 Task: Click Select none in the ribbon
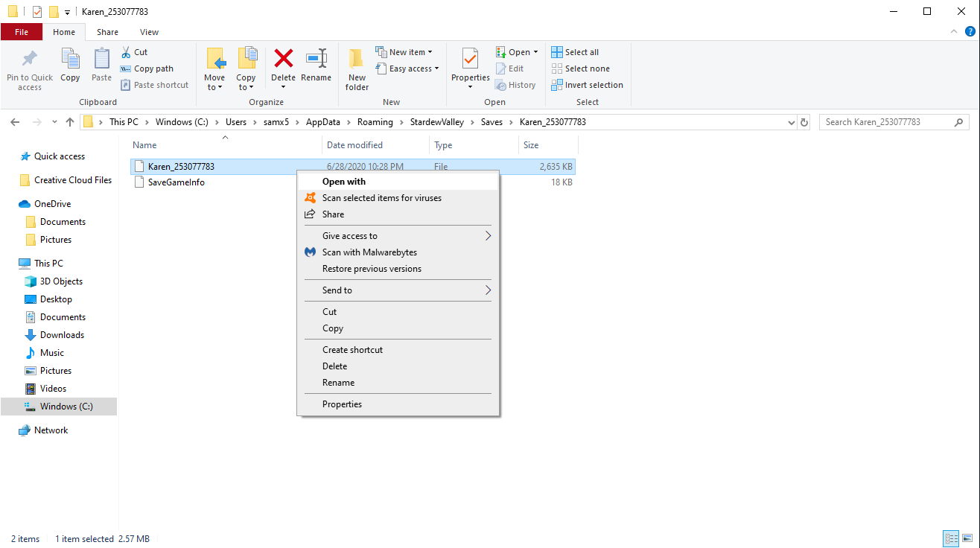click(580, 68)
